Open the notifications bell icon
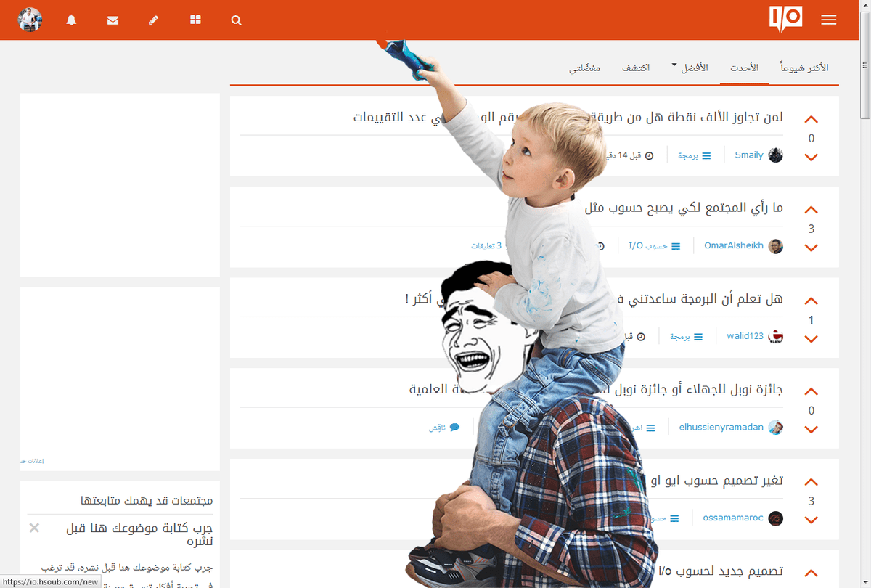The height and width of the screenshot is (588, 871). (71, 20)
